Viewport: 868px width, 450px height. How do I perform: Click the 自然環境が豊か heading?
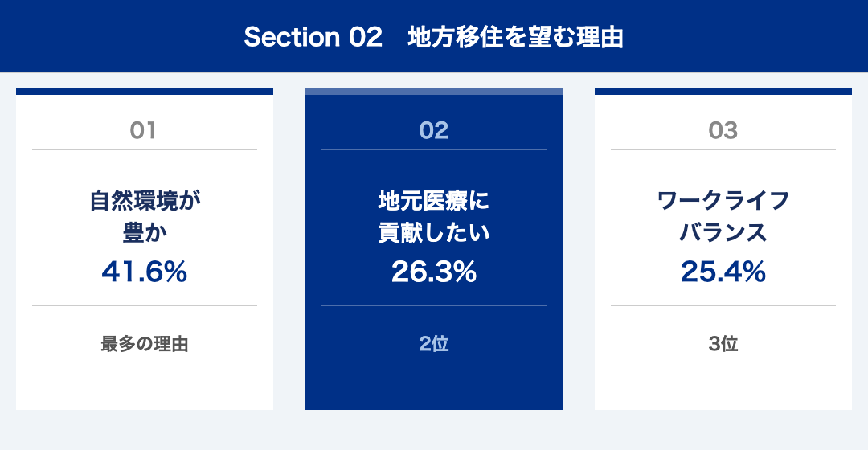(145, 216)
